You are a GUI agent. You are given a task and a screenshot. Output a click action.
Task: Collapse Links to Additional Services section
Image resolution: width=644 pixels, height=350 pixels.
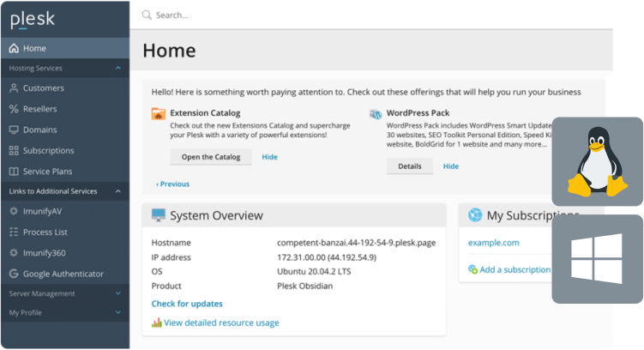click(117, 190)
